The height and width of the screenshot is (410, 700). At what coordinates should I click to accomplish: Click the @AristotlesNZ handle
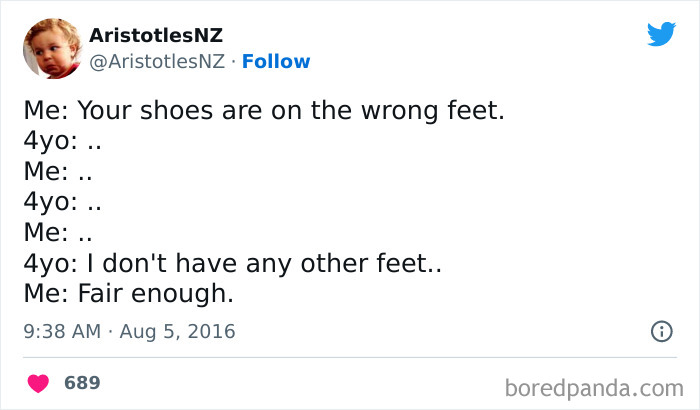[157, 61]
